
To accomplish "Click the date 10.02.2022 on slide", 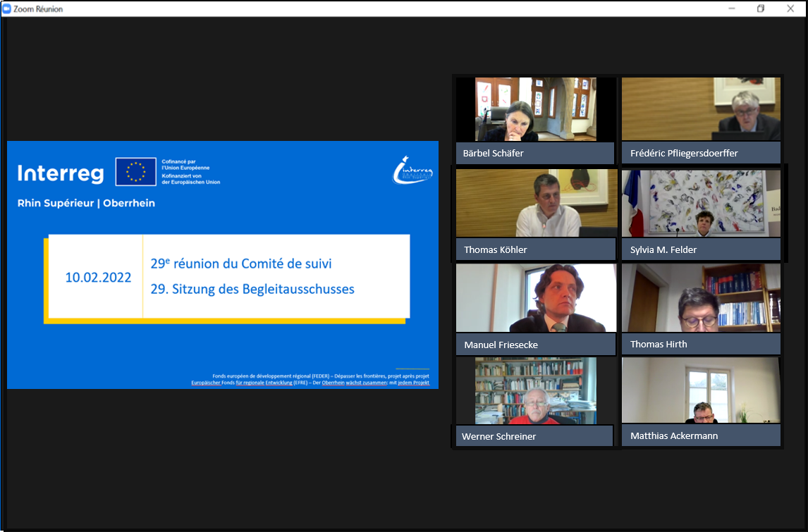I will [98, 278].
